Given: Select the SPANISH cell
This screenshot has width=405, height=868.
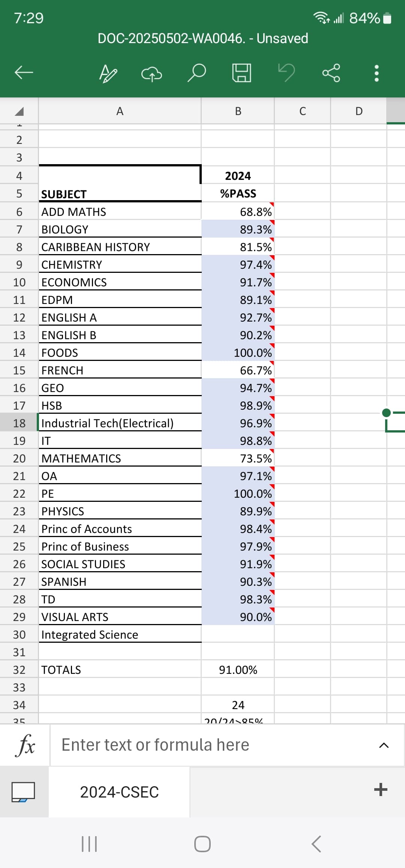Looking at the screenshot, I should pos(120,582).
